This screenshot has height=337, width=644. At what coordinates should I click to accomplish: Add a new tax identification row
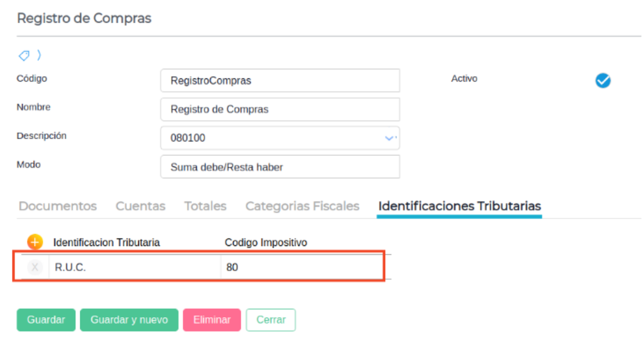coord(35,242)
